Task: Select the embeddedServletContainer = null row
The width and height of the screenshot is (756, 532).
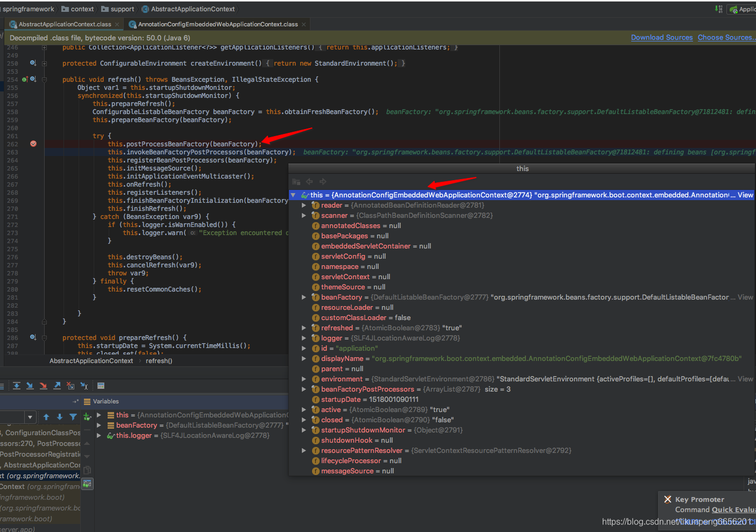Action: tap(521, 246)
